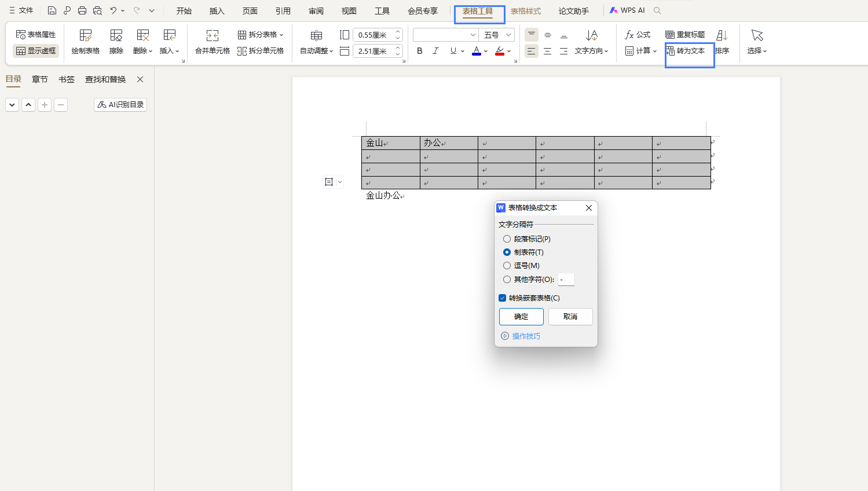Screen dimensions: 868x491
Task: Toggle bold formatting
Action: [x=420, y=51]
